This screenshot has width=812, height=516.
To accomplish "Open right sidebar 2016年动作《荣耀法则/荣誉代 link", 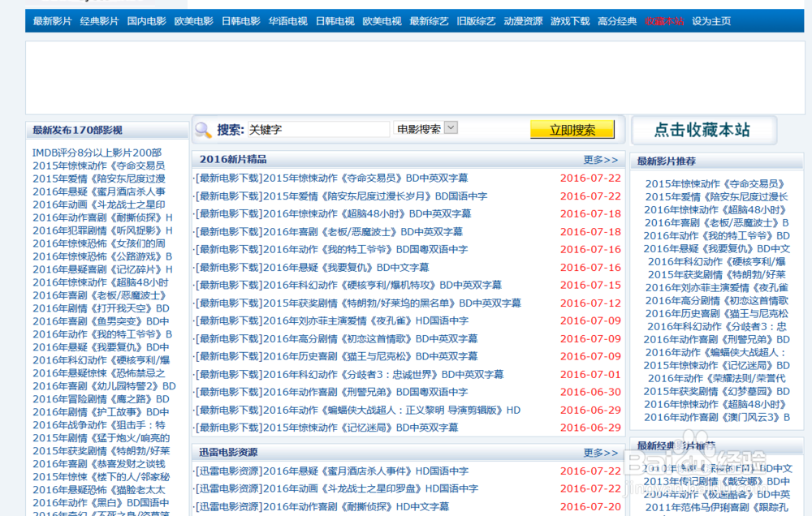I will tap(717, 378).
